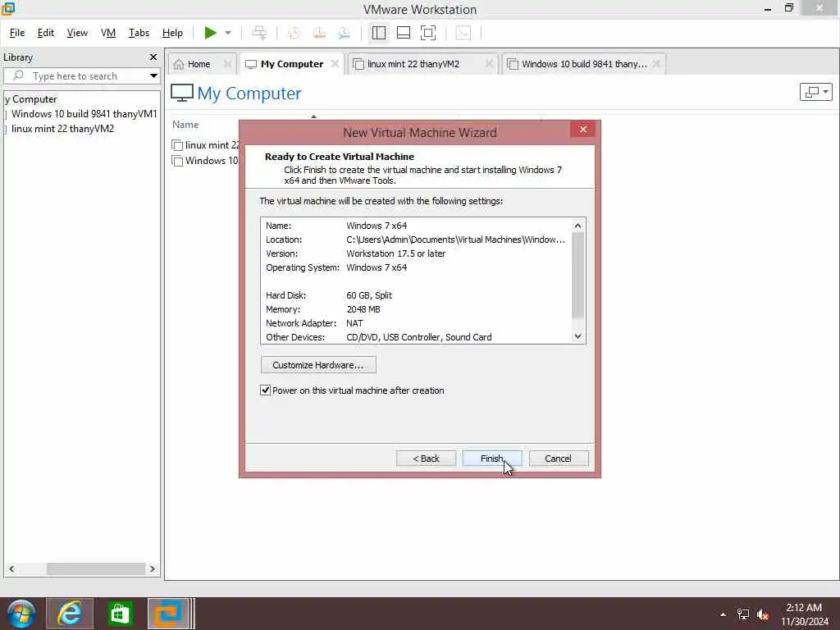This screenshot has height=630, width=840.
Task: Click the Back button in wizard
Action: pyautogui.click(x=426, y=459)
